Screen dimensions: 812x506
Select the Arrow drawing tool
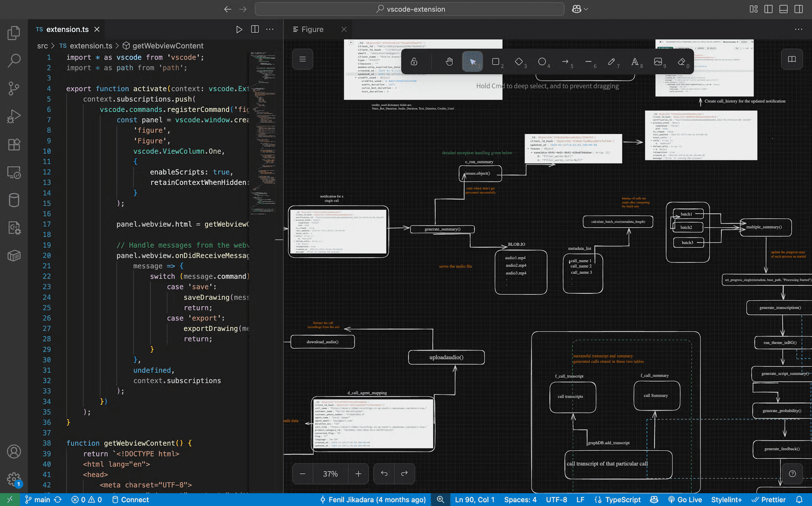pos(565,62)
